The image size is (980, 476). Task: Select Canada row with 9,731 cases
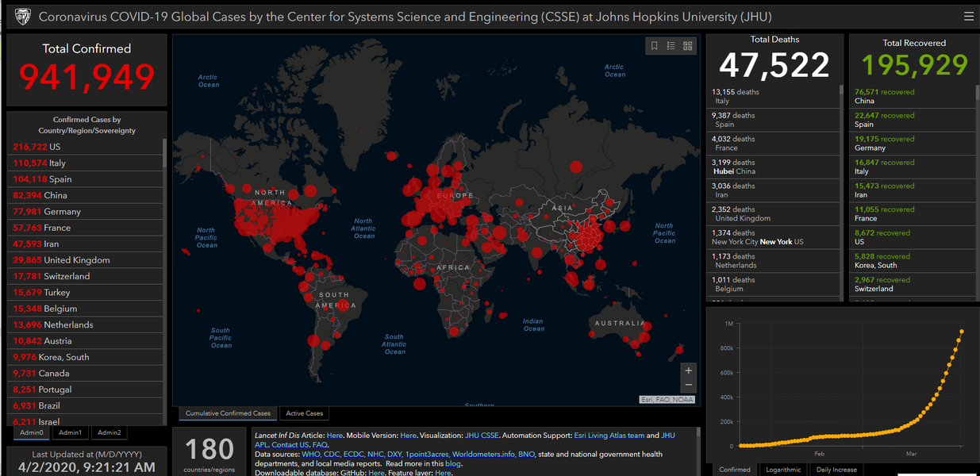tap(84, 373)
